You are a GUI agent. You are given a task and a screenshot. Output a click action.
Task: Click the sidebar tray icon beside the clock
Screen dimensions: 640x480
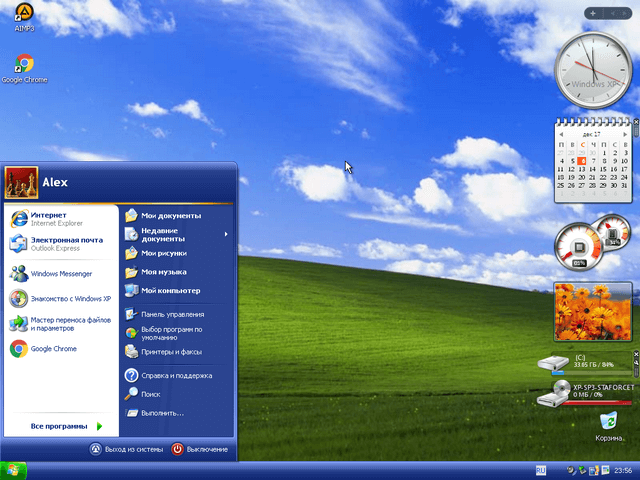pos(605,470)
